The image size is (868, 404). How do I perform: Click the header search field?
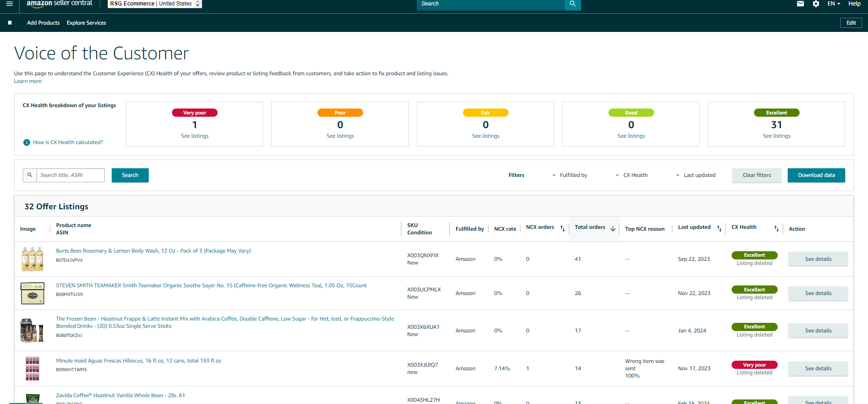pos(491,4)
